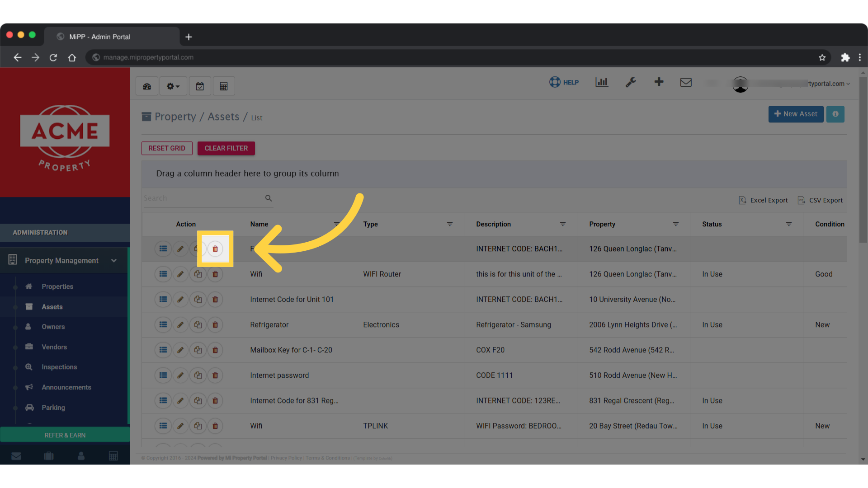Open the maintenance wrench icon
This screenshot has width=868, height=488.
[630, 82]
